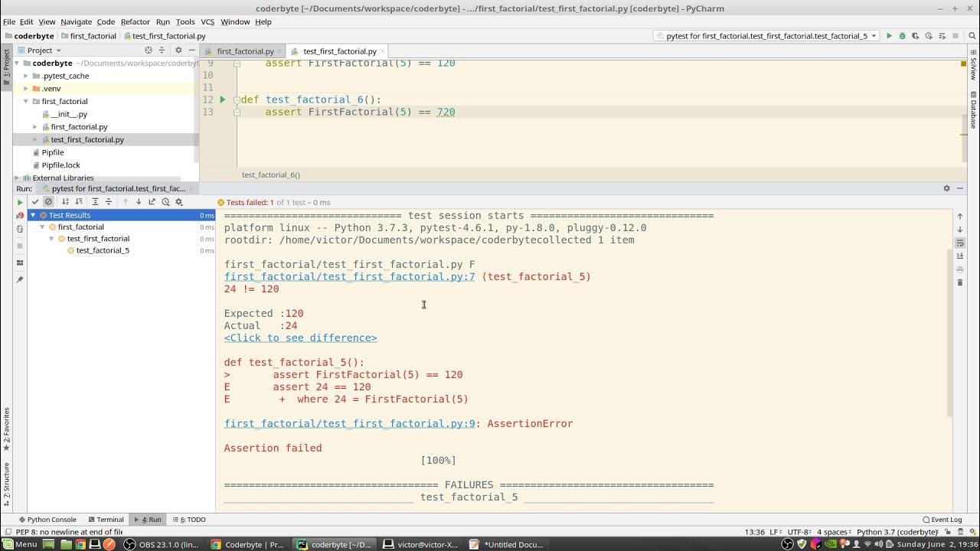This screenshot has height=551, width=980.
Task: Click Export Test Results icon
Action: (x=152, y=202)
